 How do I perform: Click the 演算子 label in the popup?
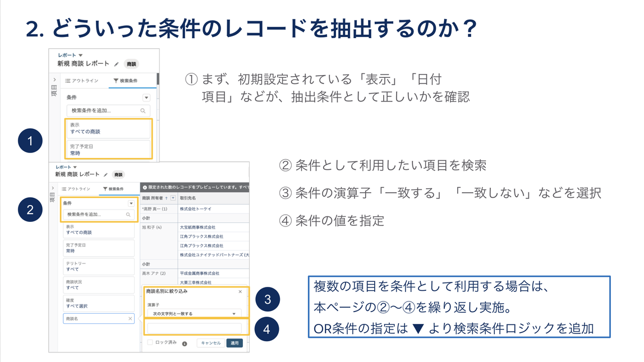(153, 305)
